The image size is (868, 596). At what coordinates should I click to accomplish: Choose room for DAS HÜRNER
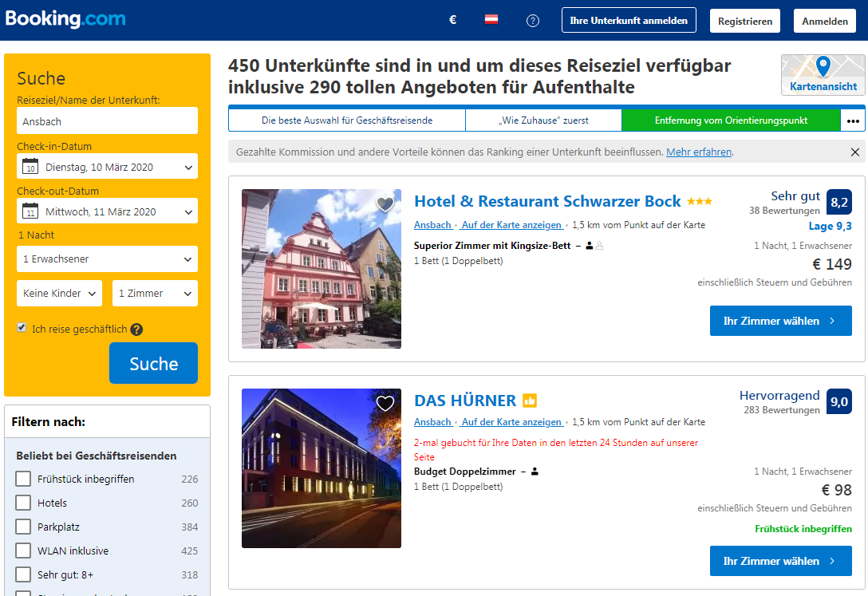[x=780, y=561]
